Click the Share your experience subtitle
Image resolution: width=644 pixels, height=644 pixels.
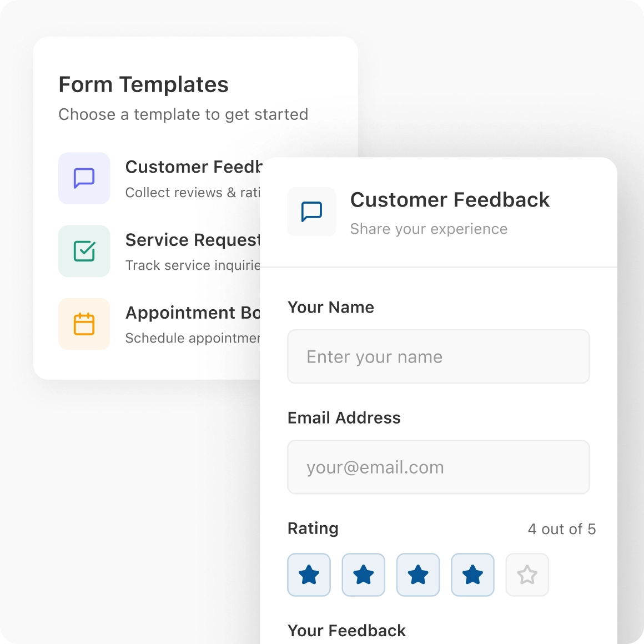coord(429,229)
